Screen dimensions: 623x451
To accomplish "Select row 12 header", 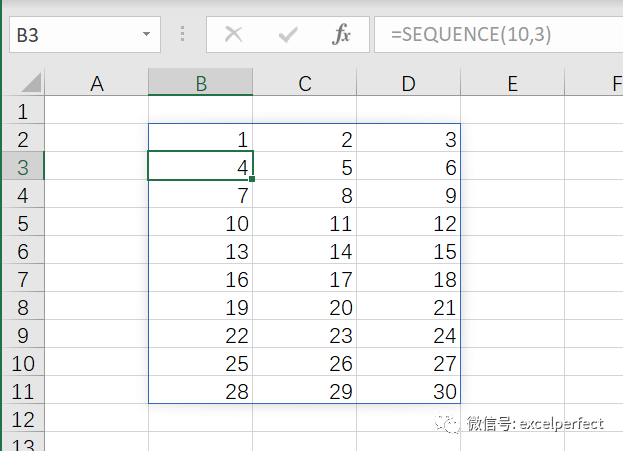I will click(x=23, y=419).
